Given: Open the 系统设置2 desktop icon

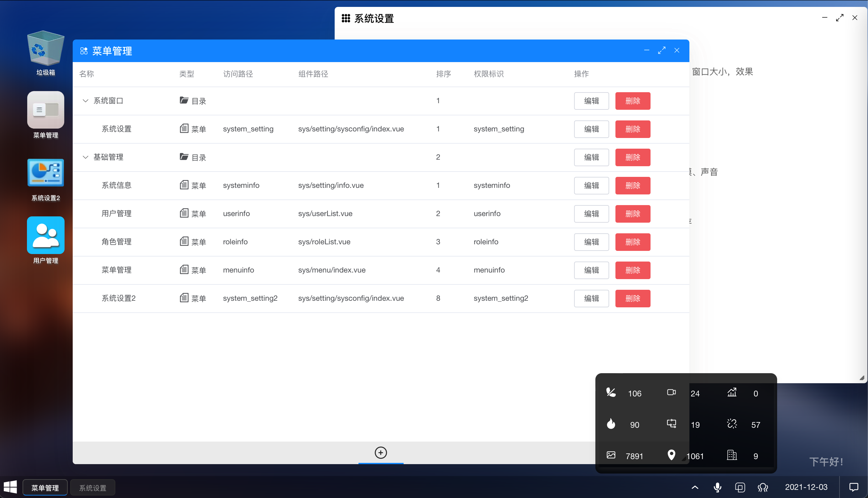Looking at the screenshot, I should 45,173.
